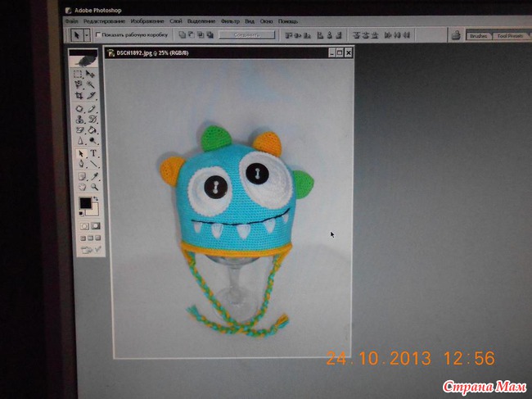The height and width of the screenshot is (399, 532).
Task: Select the Clone Stamp tool
Action: coord(79,119)
